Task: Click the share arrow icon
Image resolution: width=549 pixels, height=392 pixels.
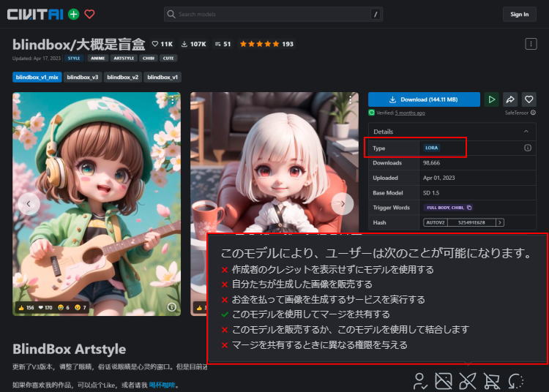Action: click(510, 99)
